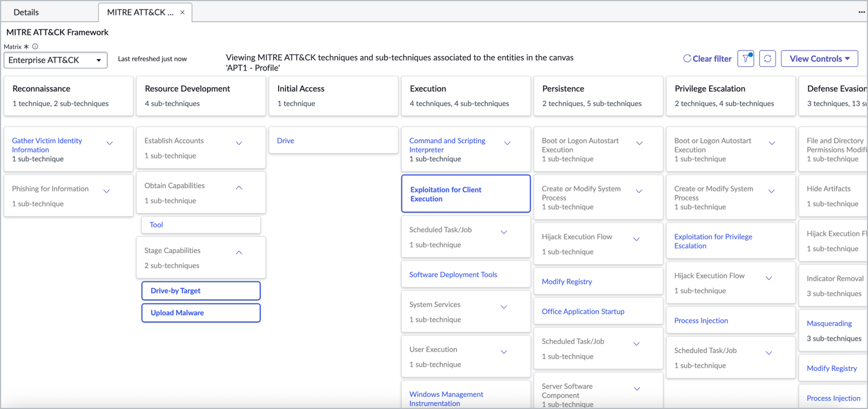Collapse Stage Capabilities chevron
This screenshot has height=409, width=868.
pos(239,253)
